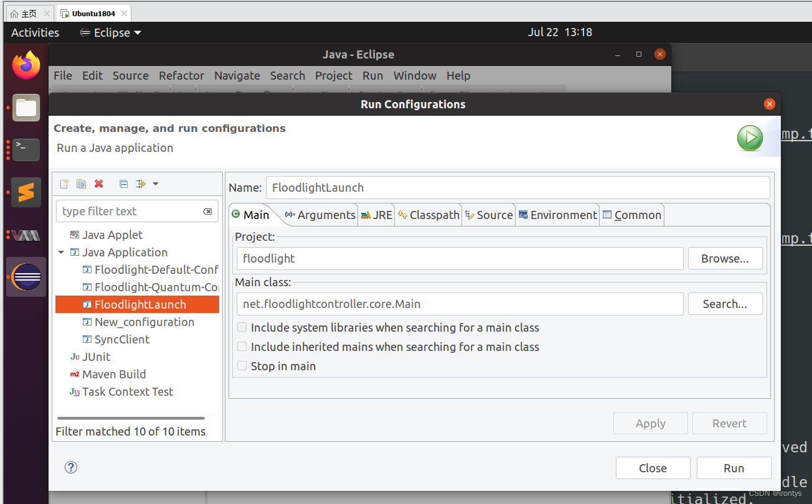
Task: Open the Refactor menu in Eclipse
Action: pos(181,75)
